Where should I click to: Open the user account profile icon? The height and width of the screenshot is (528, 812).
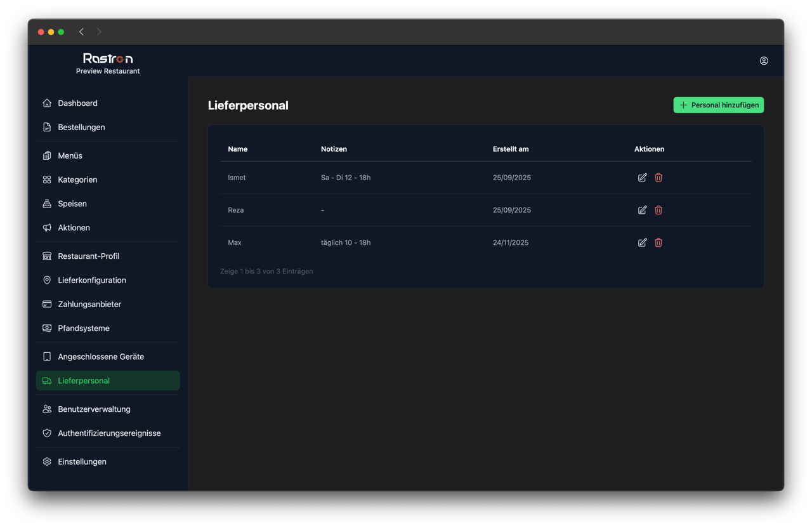click(x=764, y=61)
